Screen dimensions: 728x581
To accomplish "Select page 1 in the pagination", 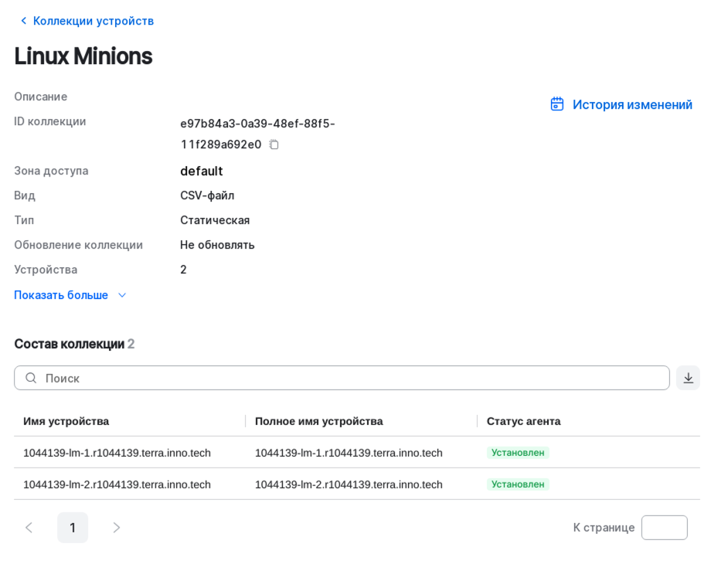I will pyautogui.click(x=73, y=528).
